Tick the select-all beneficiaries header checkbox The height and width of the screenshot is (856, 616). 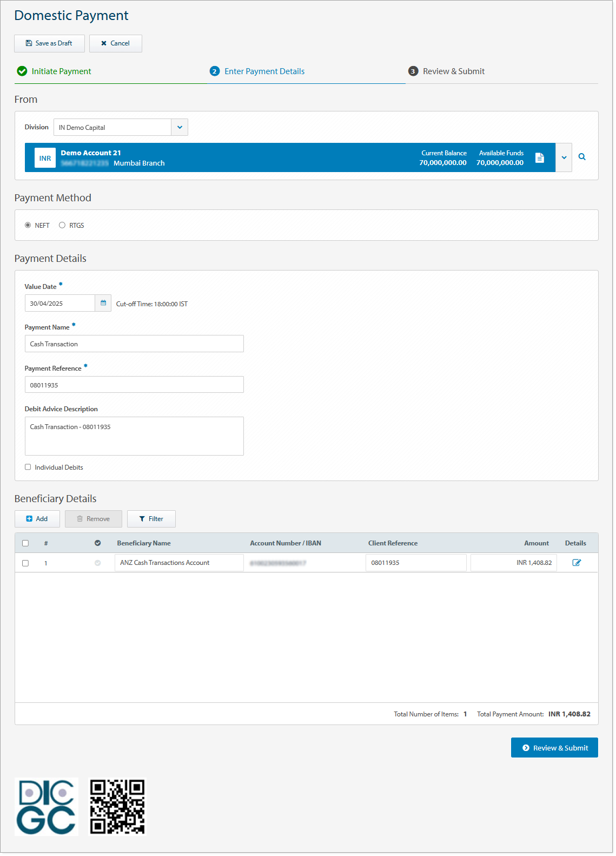(25, 543)
